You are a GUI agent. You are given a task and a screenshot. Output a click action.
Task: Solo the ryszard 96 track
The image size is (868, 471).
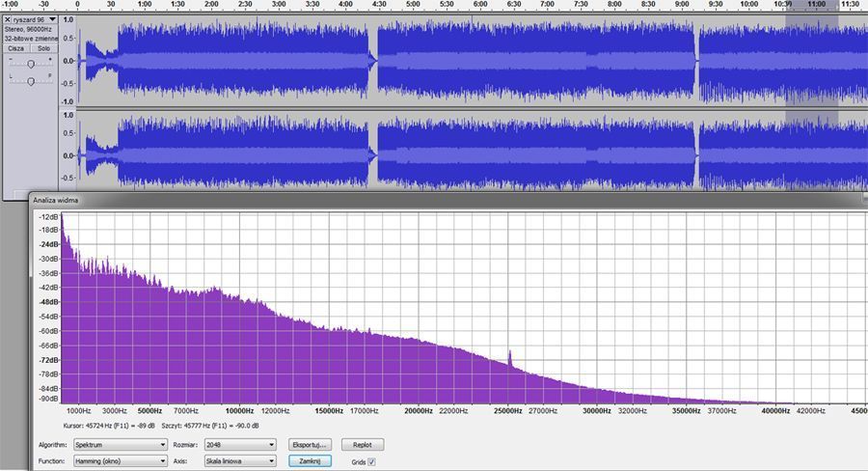(x=43, y=49)
